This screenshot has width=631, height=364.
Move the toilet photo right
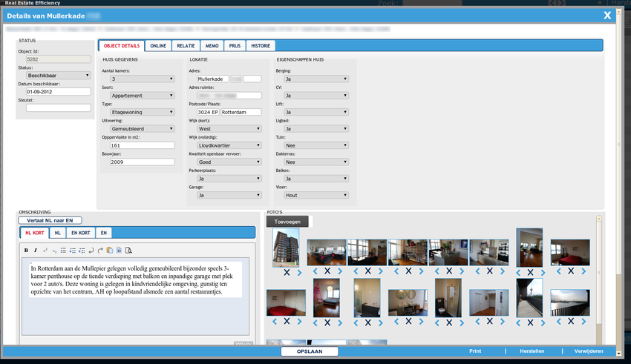pos(462,322)
